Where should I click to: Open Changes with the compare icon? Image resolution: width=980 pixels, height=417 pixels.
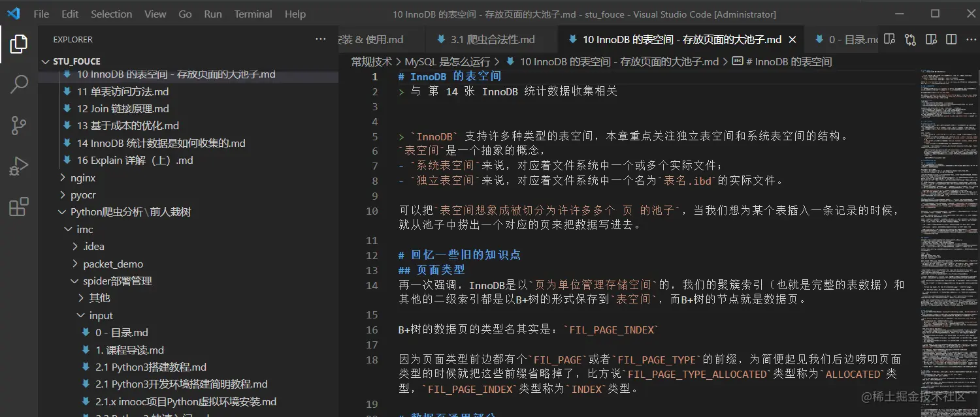coord(910,39)
